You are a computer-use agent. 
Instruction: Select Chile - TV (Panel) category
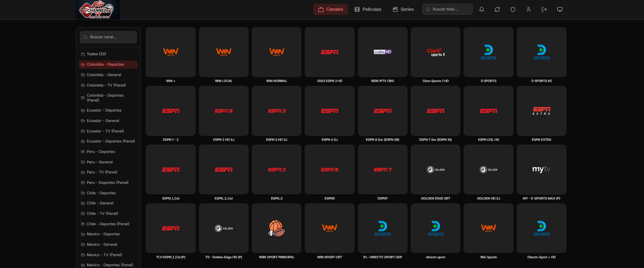(x=108, y=213)
